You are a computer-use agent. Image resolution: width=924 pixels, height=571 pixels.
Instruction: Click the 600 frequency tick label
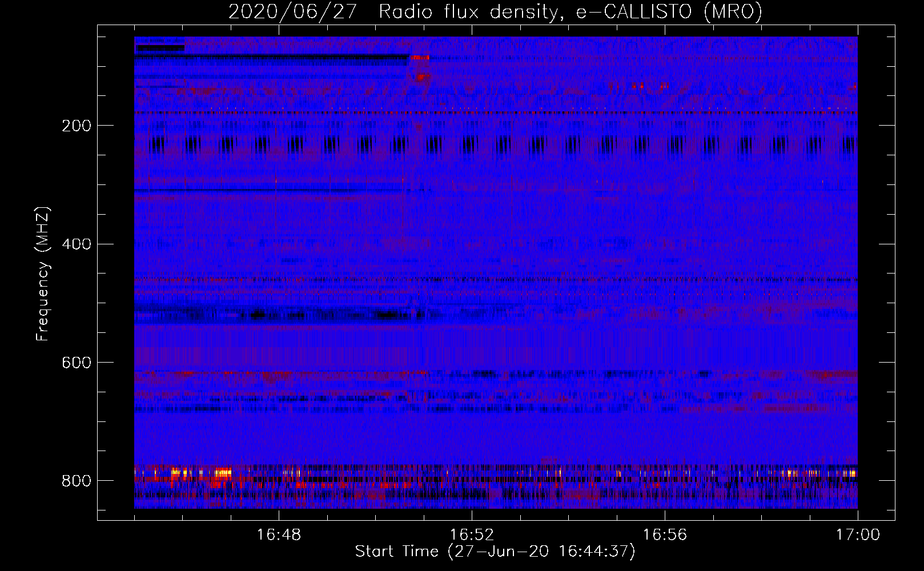pyautogui.click(x=77, y=363)
